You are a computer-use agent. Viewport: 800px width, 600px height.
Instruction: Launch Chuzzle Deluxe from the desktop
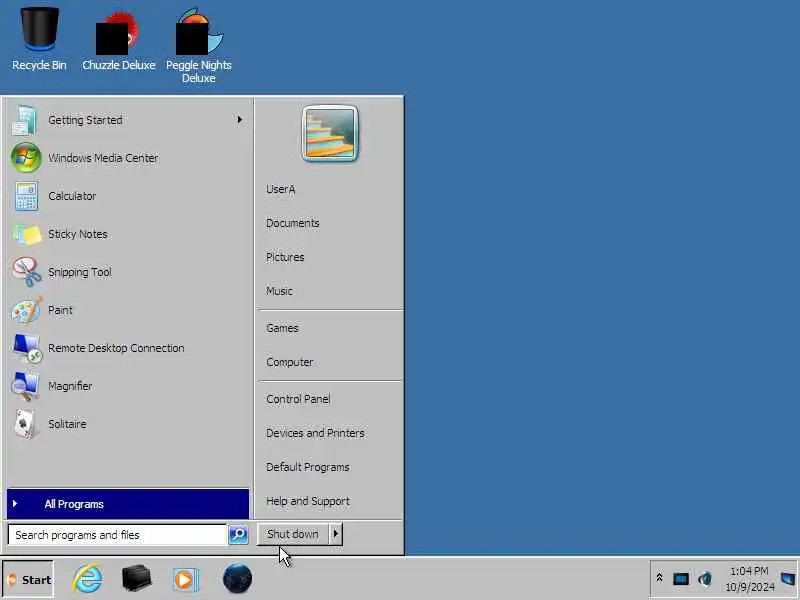[x=118, y=41]
